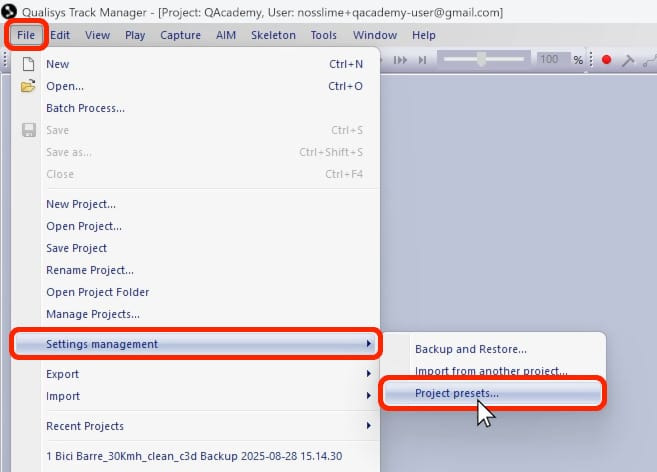The width and height of the screenshot is (657, 472).
Task: Click the Qualisys app icon in title bar
Action: pyautogui.click(x=9, y=12)
